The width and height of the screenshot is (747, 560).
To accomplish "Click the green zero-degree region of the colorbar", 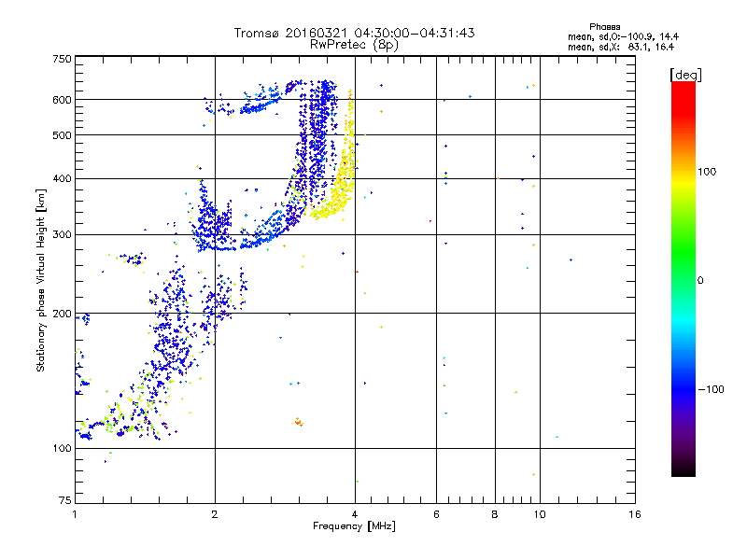I will tap(684, 279).
